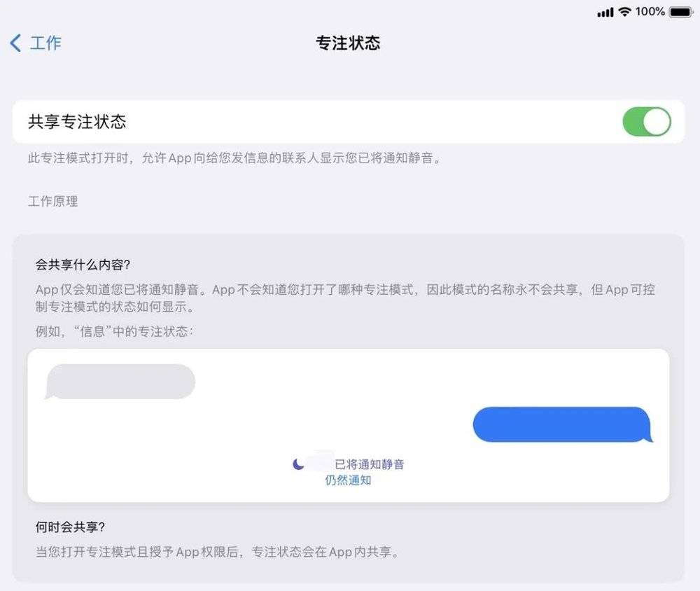Tap the blue outgoing message bubble
The width and height of the screenshot is (700, 591).
(x=563, y=424)
